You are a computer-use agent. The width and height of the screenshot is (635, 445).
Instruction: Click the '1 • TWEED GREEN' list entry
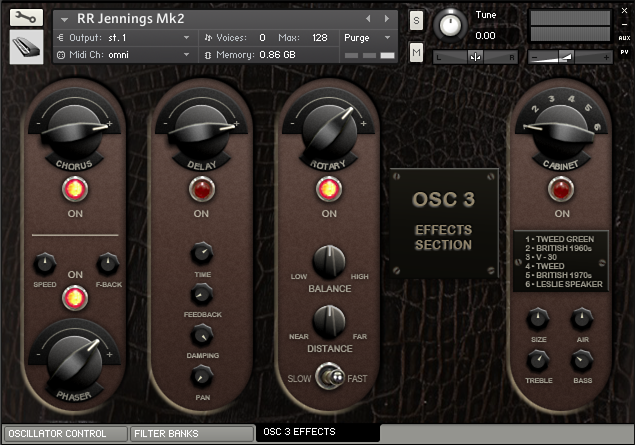560,239
